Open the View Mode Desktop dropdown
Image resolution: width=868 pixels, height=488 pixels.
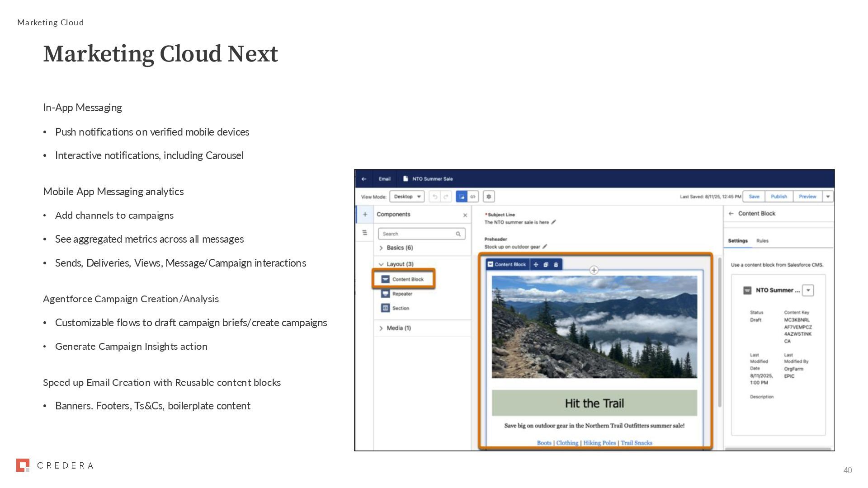pos(407,197)
